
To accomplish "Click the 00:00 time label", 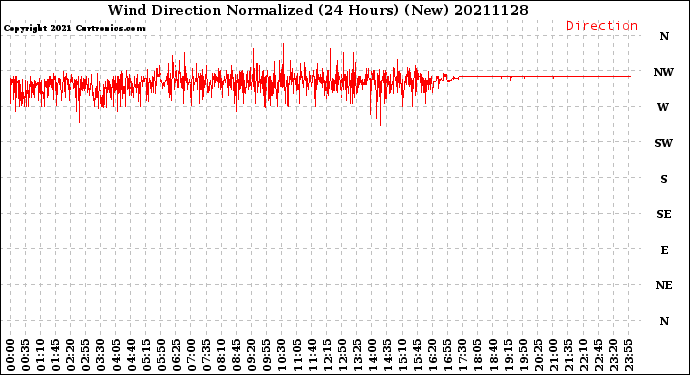I will [11, 355].
